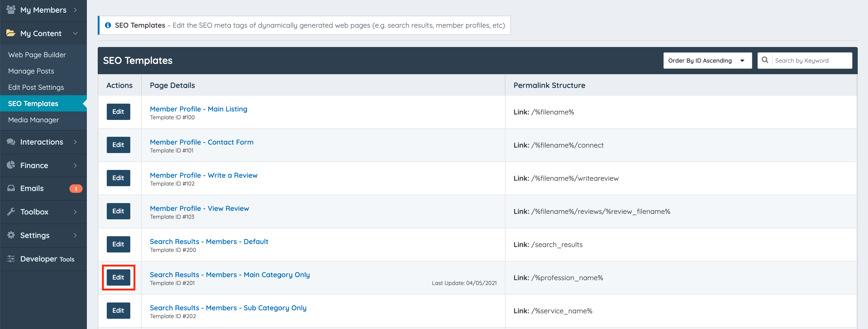Open Member Profile - Write a Review link
The image size is (868, 329).
204,175
